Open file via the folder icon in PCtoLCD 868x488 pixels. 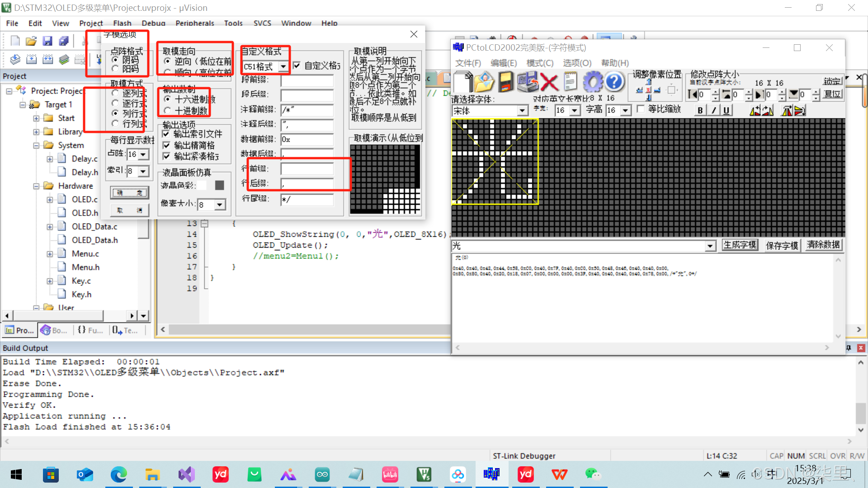[484, 82]
